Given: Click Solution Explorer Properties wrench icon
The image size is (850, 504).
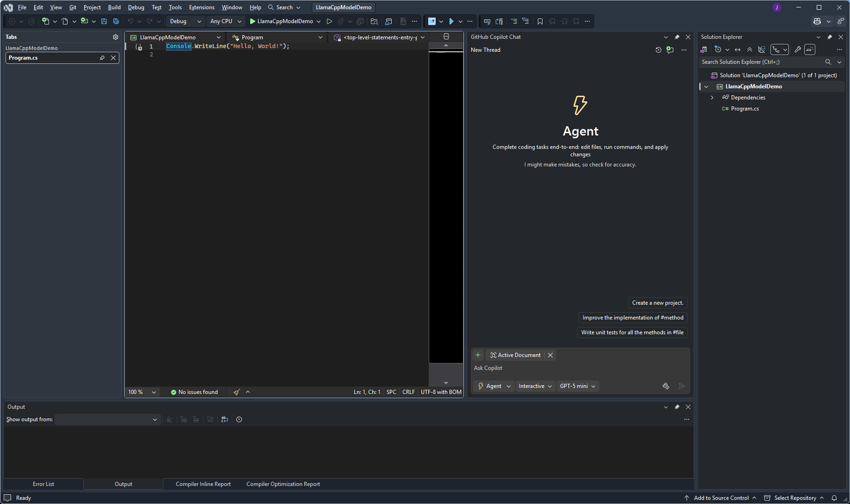Looking at the screenshot, I should (x=798, y=49).
